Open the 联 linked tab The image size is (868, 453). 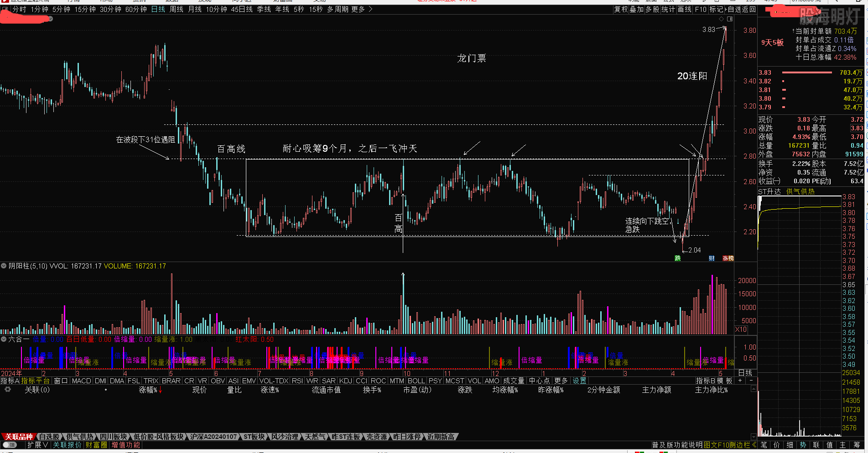coord(816,445)
